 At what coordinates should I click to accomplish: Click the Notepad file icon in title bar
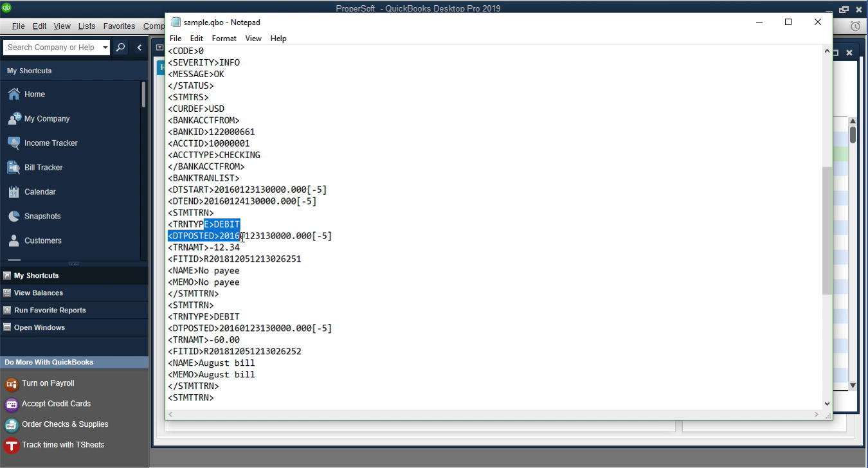coord(176,22)
